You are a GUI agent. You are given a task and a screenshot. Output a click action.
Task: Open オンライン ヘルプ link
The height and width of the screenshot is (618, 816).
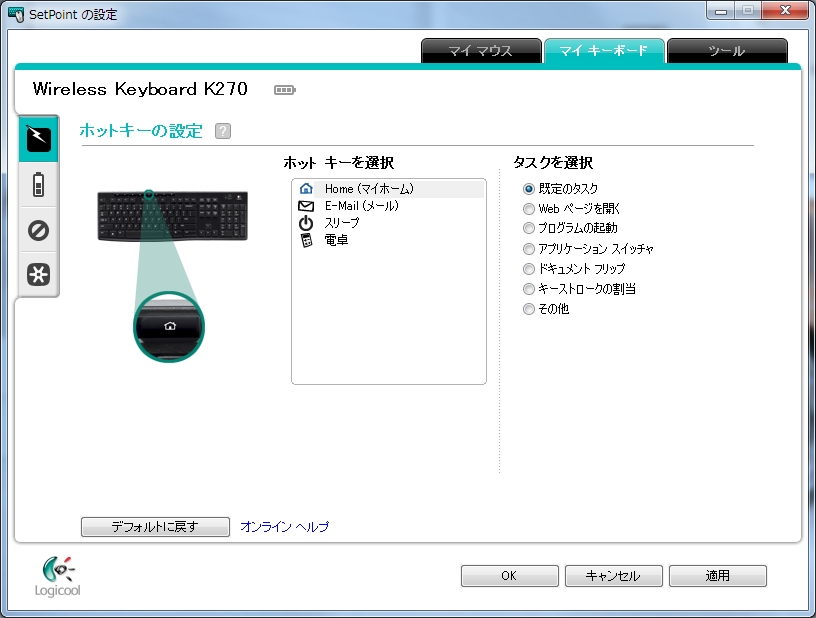point(285,526)
